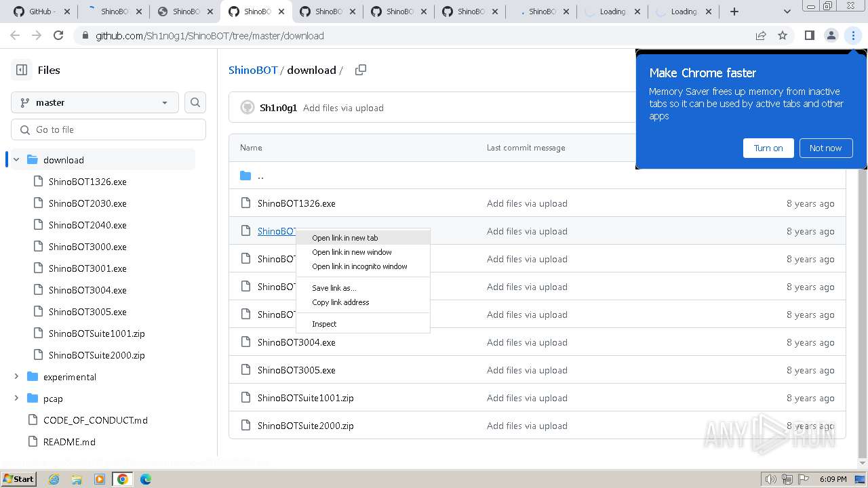Open ShinoBOT1326.exe in file list

[296, 203]
